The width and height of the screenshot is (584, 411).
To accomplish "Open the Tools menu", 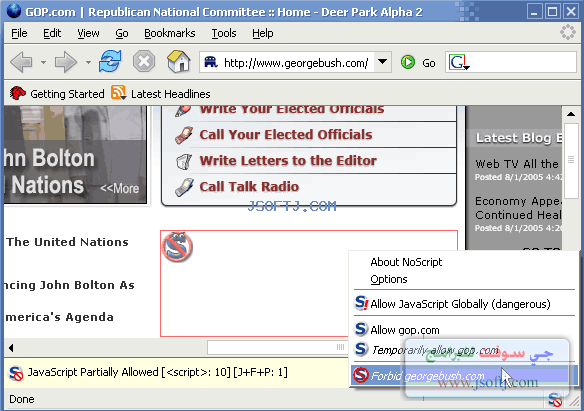I will (x=224, y=33).
